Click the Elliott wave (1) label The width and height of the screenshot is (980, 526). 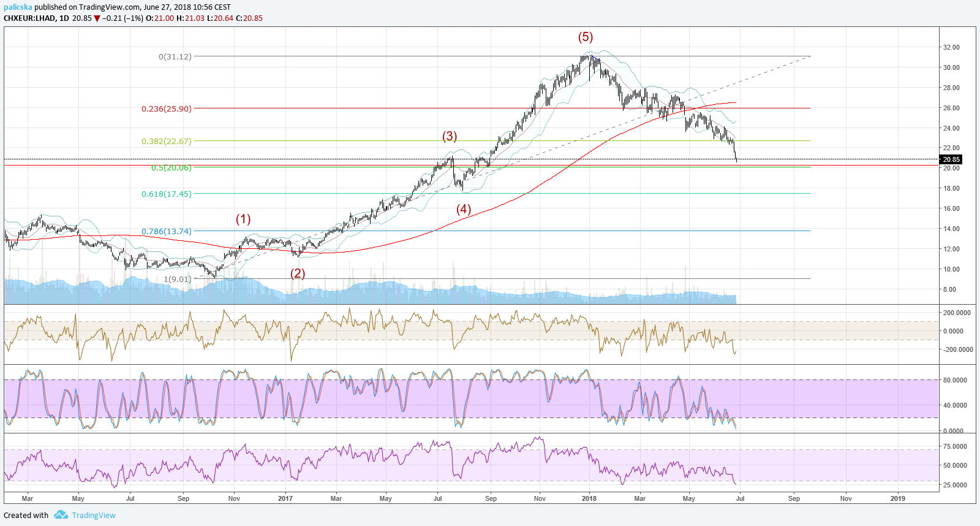point(243,219)
